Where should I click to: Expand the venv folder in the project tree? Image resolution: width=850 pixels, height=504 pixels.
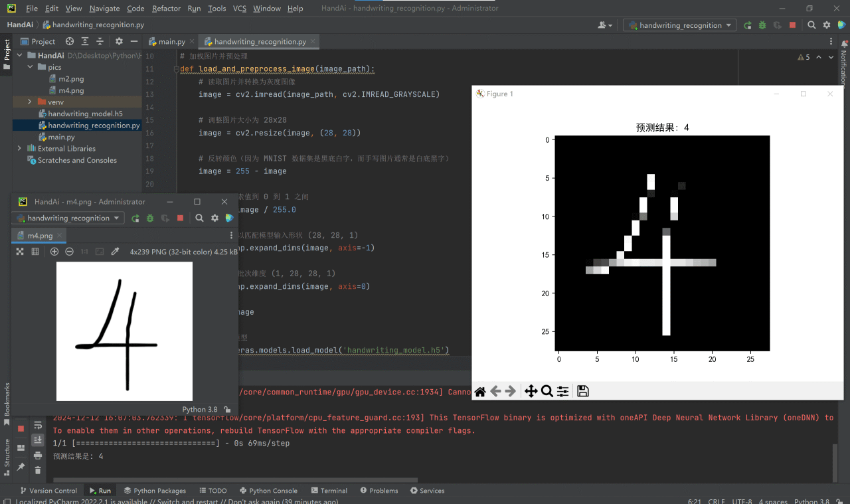pyautogui.click(x=30, y=102)
